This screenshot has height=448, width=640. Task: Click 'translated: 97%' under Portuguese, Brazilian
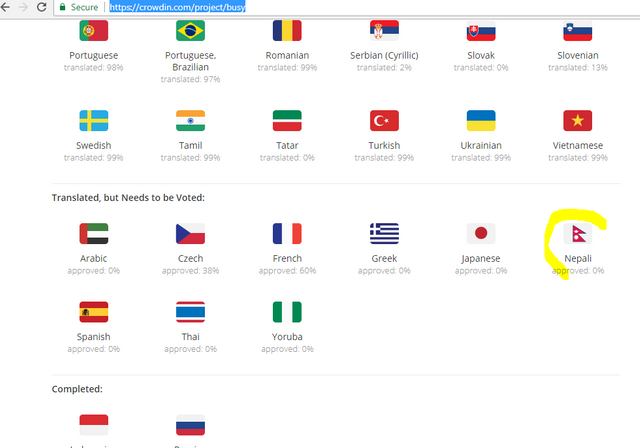(190, 79)
